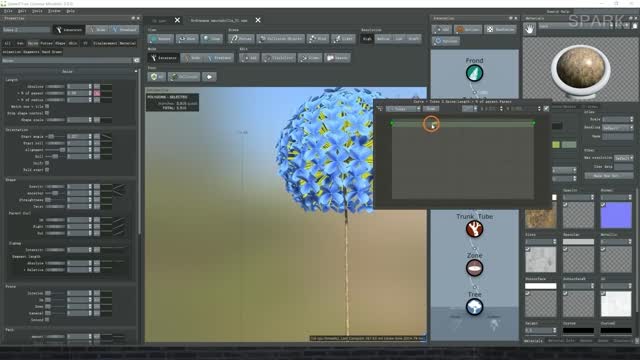This screenshot has width=640, height=360.
Task: Open the pink curve button for % of parent
Action: click(x=97, y=93)
